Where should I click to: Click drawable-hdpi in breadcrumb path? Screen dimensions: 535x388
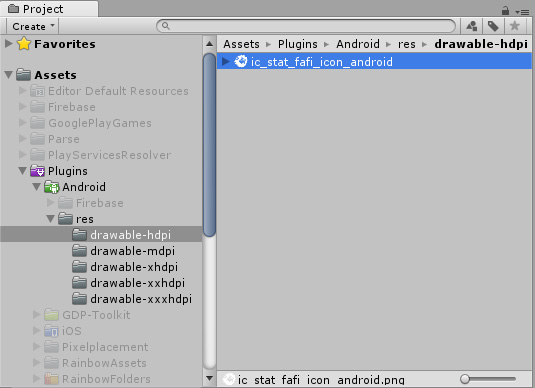481,44
